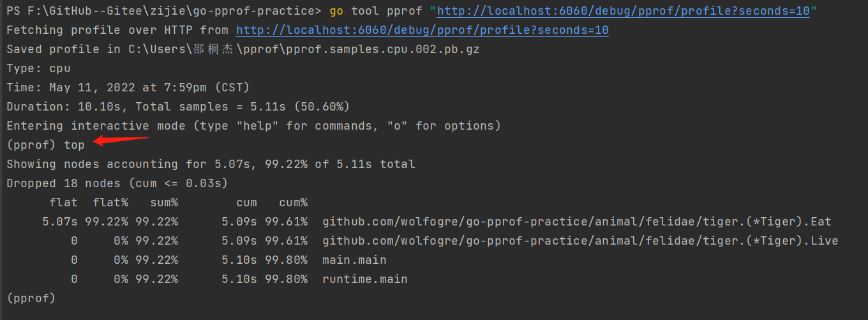The width and height of the screenshot is (868, 320).
Task: Click the "Time: May 11, 2022" line
Action: [128, 88]
